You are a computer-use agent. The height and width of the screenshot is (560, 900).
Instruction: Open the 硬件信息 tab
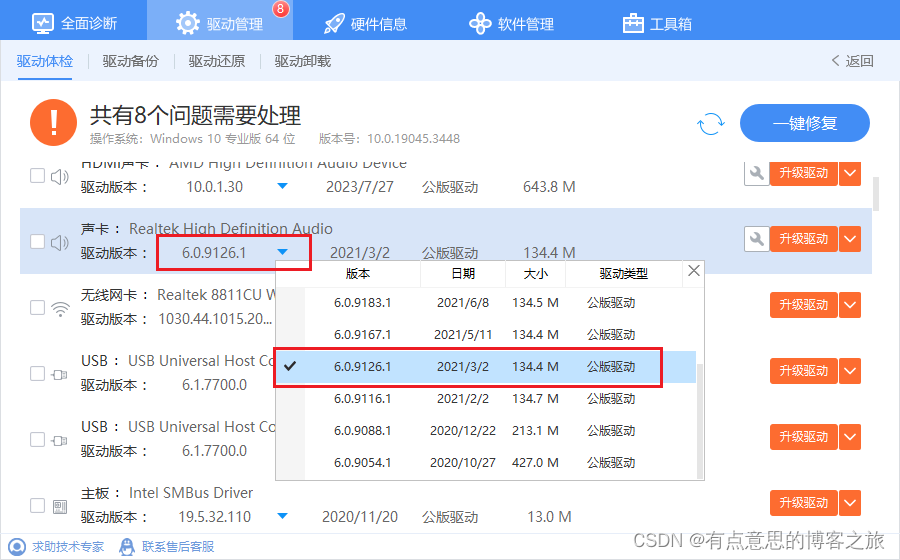[x=365, y=23]
